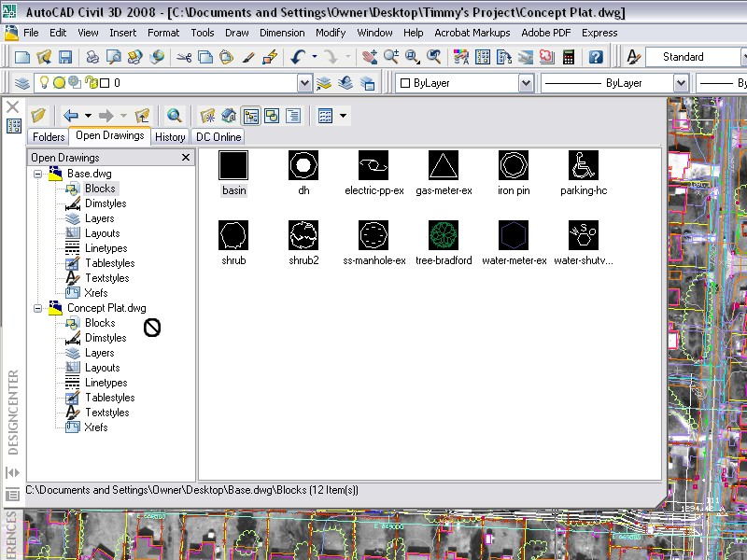Toggle the DesignCenter Description pane button
747x560 pixels.
point(293,116)
